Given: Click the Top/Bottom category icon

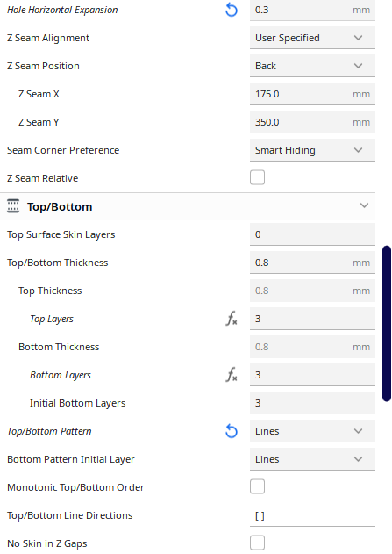Looking at the screenshot, I should pos(13,206).
